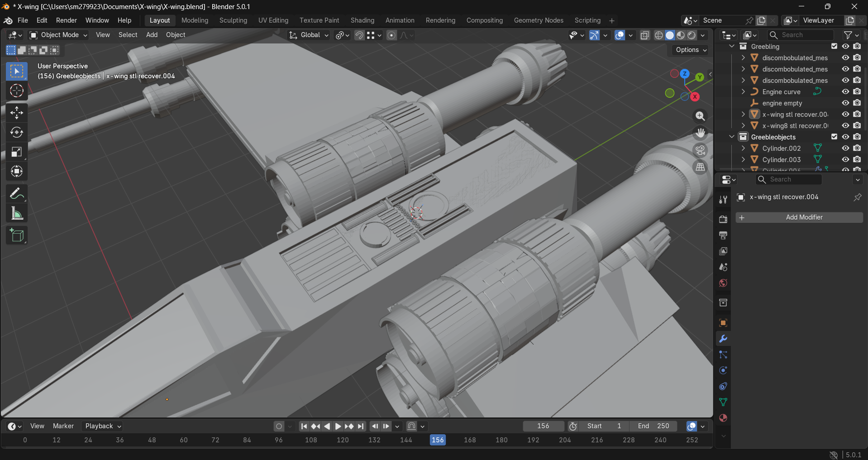Open the Object properties tab
The image size is (868, 460).
click(x=723, y=323)
